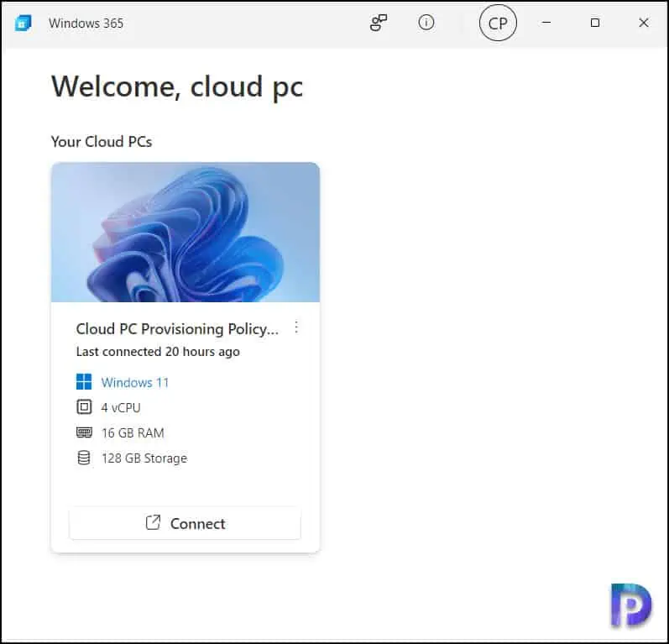Click the information (i) icon
The width and height of the screenshot is (669, 644).
tap(426, 22)
